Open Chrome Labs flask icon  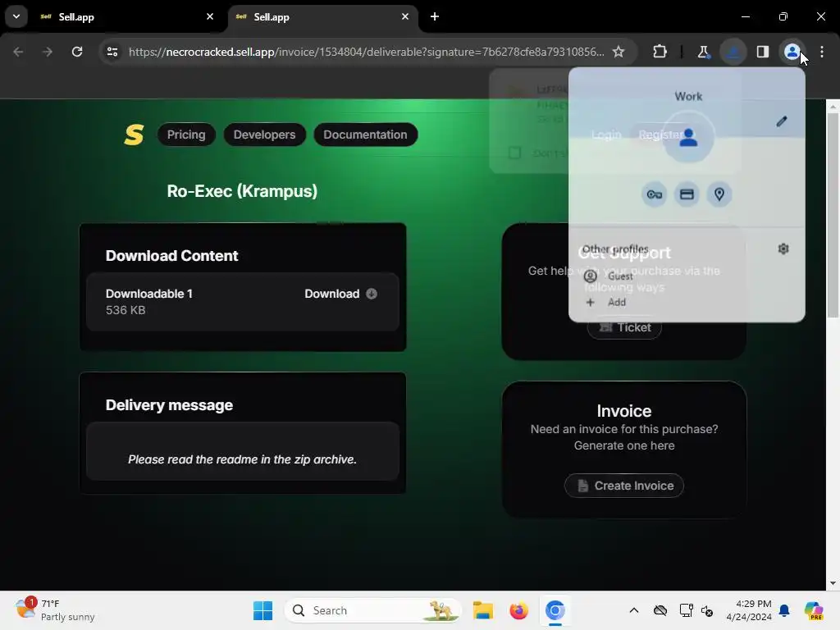click(x=703, y=52)
